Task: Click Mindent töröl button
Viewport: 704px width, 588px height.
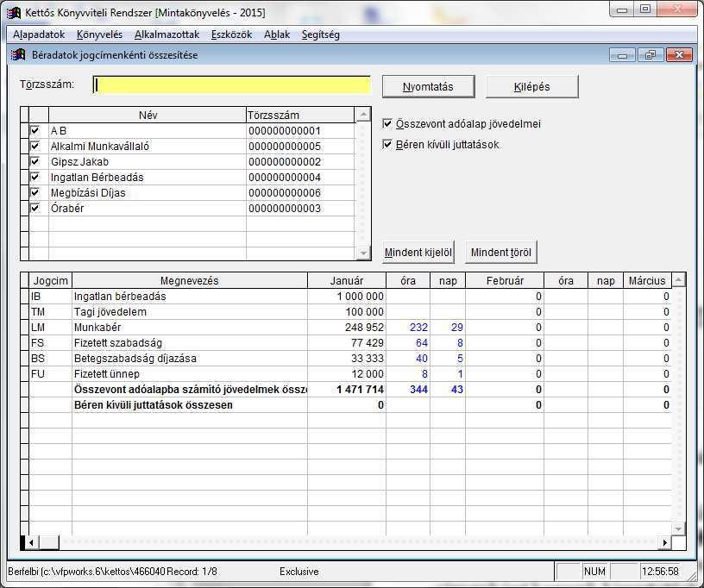Action: [x=501, y=252]
